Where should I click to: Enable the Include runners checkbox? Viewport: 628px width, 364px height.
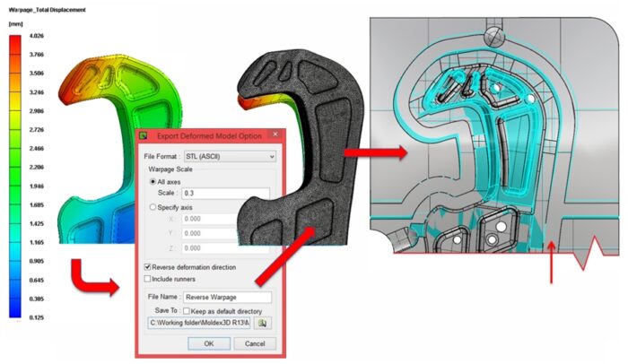148,279
